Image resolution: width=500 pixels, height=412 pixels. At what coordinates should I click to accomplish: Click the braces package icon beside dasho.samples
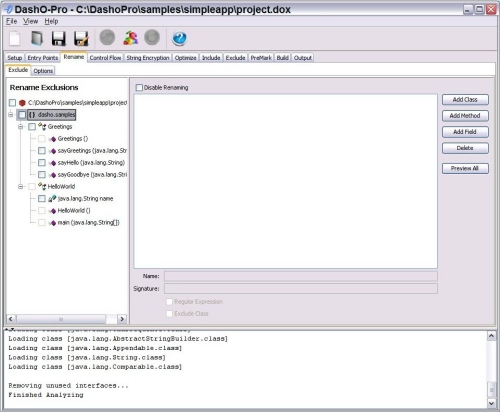click(x=32, y=115)
